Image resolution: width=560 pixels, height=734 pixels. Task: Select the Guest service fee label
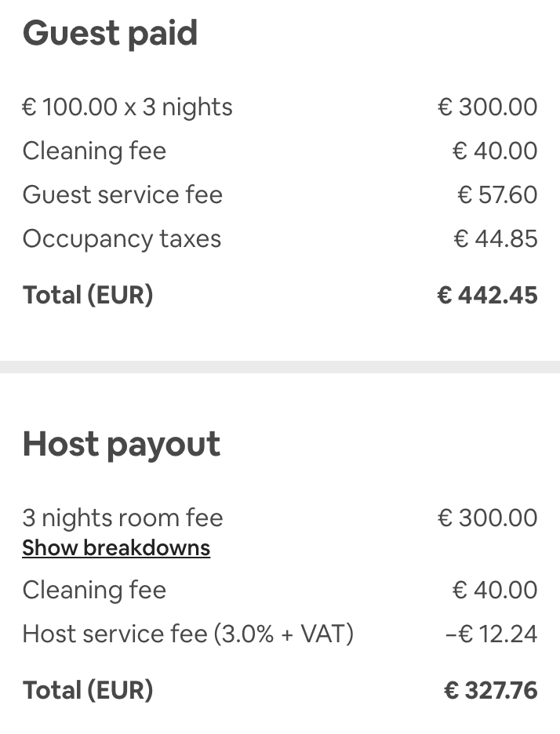(x=122, y=194)
